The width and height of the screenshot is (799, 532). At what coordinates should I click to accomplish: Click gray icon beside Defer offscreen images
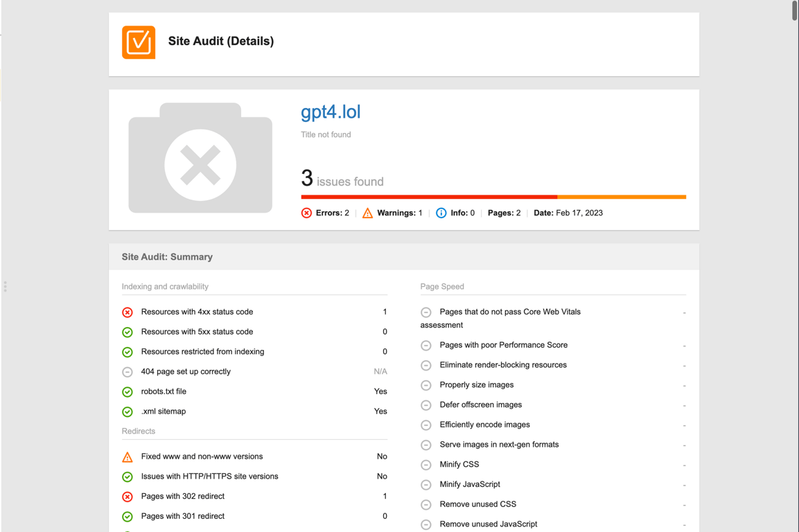coord(426,405)
